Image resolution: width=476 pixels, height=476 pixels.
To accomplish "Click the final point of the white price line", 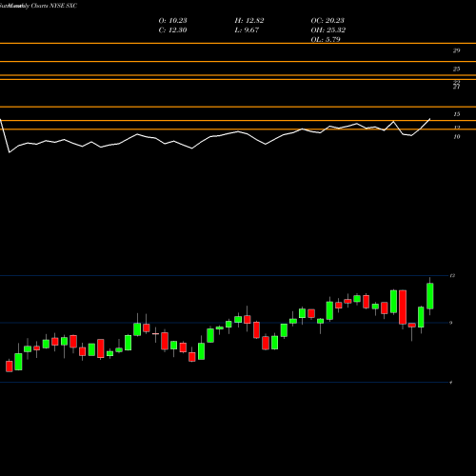I will point(430,119).
